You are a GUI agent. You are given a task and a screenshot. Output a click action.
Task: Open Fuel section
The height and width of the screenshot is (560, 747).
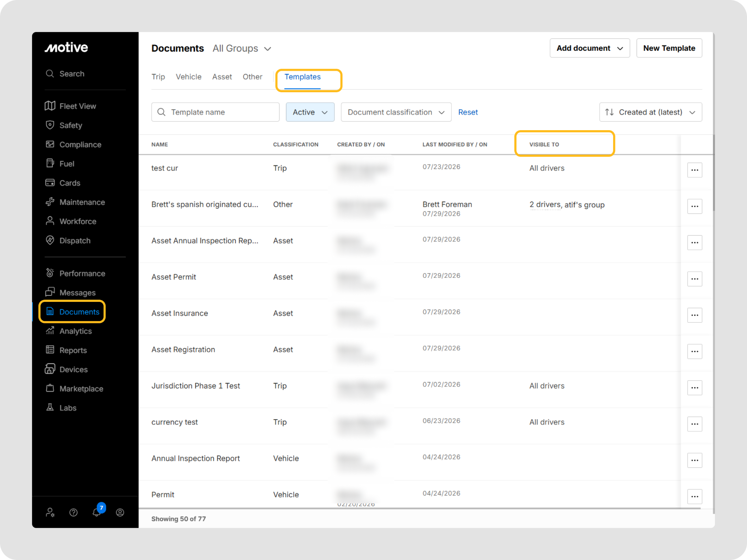pyautogui.click(x=60, y=164)
